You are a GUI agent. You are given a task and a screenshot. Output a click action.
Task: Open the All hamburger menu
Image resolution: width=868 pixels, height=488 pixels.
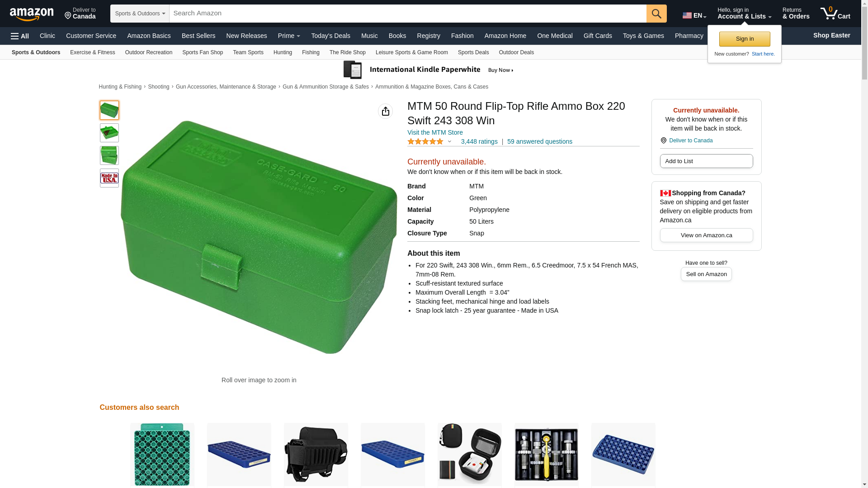click(x=20, y=36)
